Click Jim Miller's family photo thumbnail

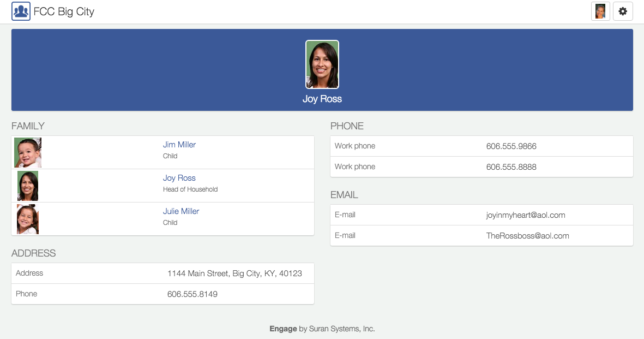pos(28,152)
